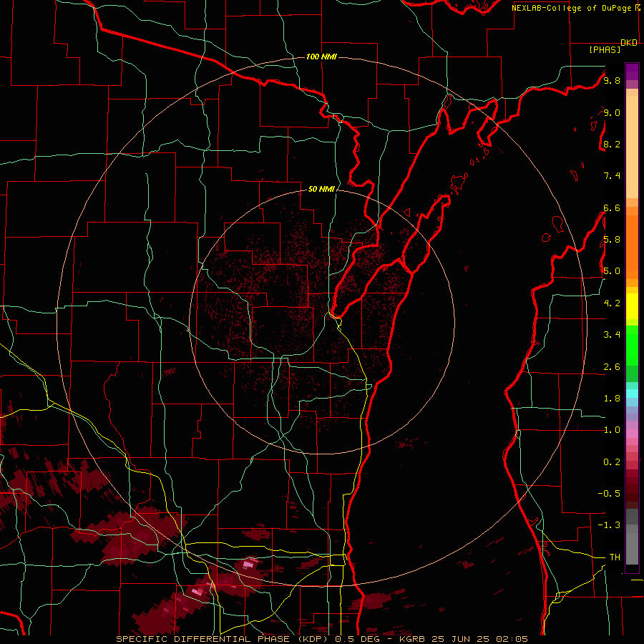The width and height of the screenshot is (644, 644).
Task: Click the -0.5 legend value
Action: click(609, 493)
